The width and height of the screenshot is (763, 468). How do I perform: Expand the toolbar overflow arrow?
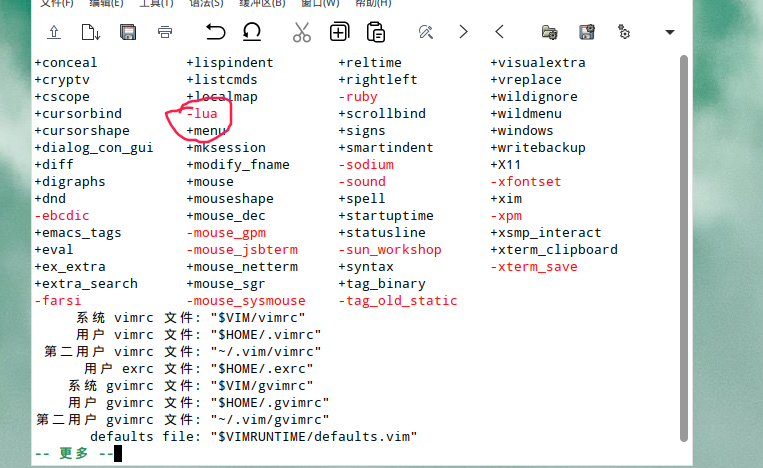pyautogui.click(x=670, y=33)
